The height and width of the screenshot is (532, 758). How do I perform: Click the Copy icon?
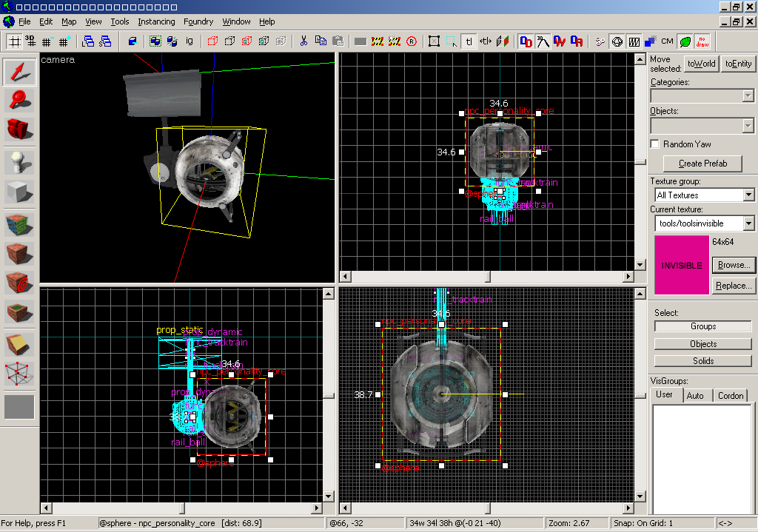click(321, 41)
